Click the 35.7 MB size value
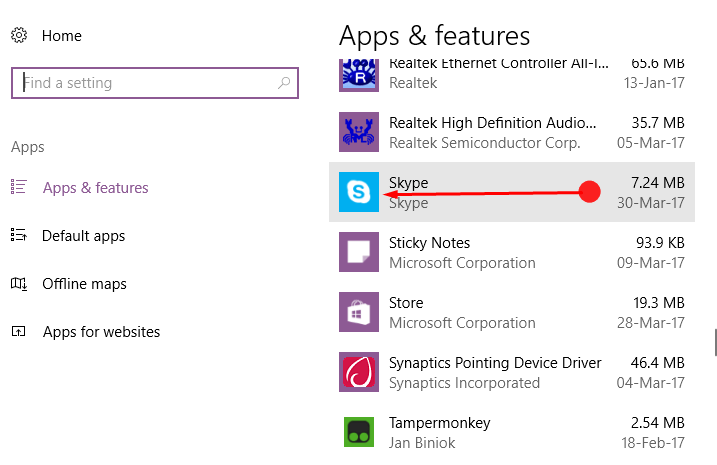Image resolution: width=717 pixels, height=465 pixels. [x=658, y=123]
